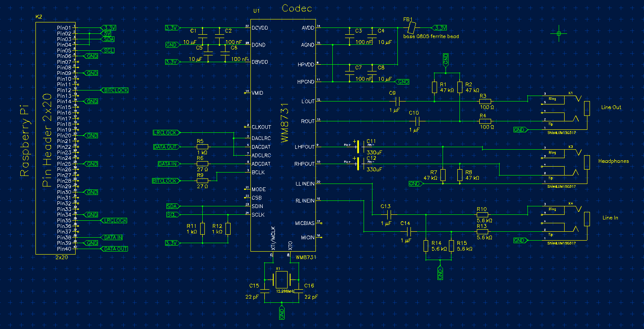Click the CLKOUT pin name
644x329 pixels.
point(262,127)
